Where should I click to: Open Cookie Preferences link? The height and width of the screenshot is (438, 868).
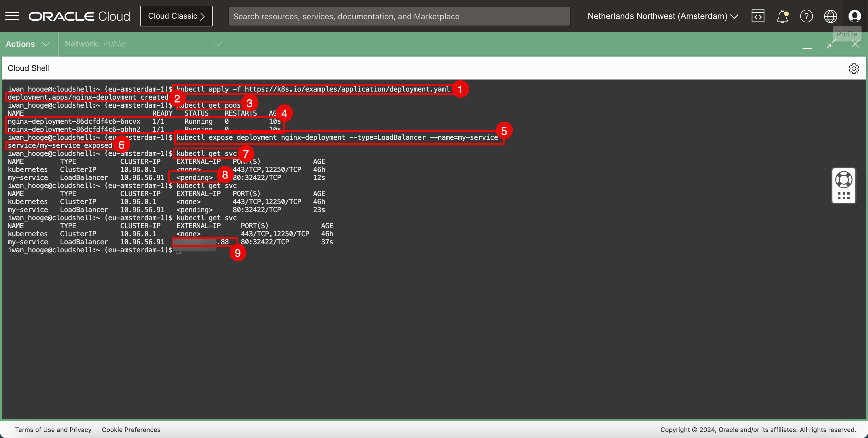131,430
